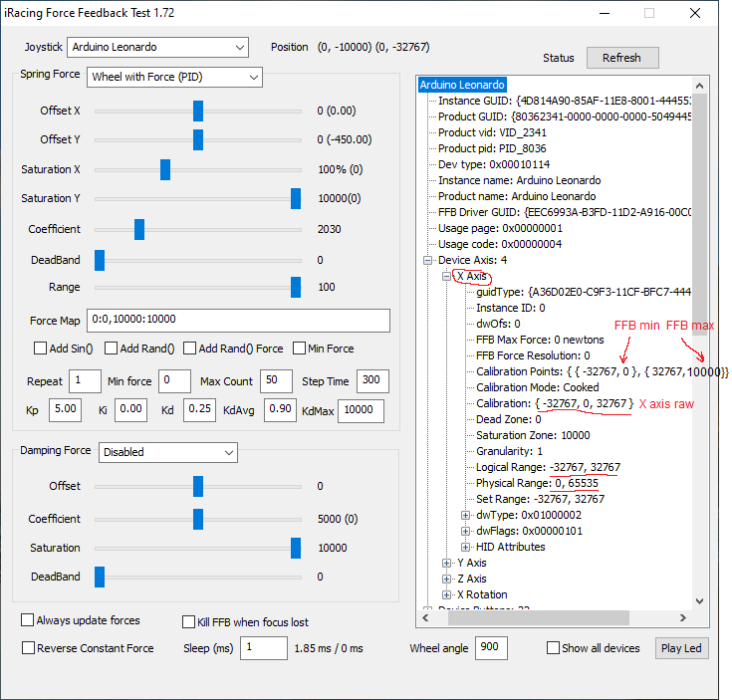Select the Arduino Leonardo root tree item
Viewport: 732px width, 700px height.
coord(462,85)
